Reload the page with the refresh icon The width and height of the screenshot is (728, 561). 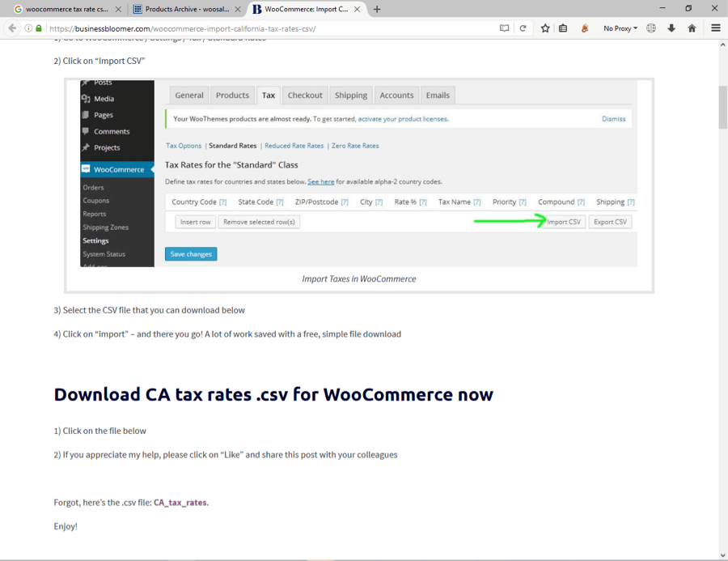point(523,28)
